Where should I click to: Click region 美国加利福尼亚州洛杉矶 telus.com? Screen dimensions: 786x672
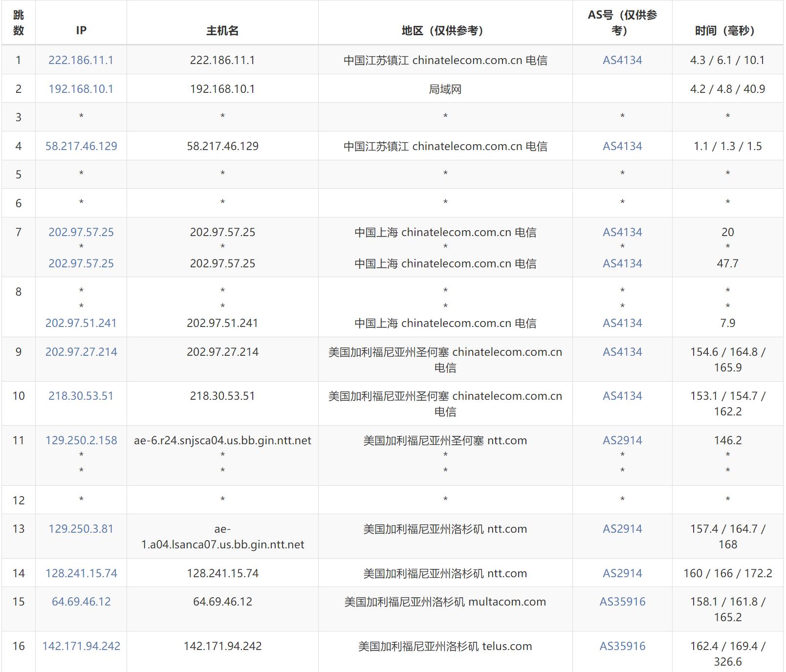[x=445, y=646]
